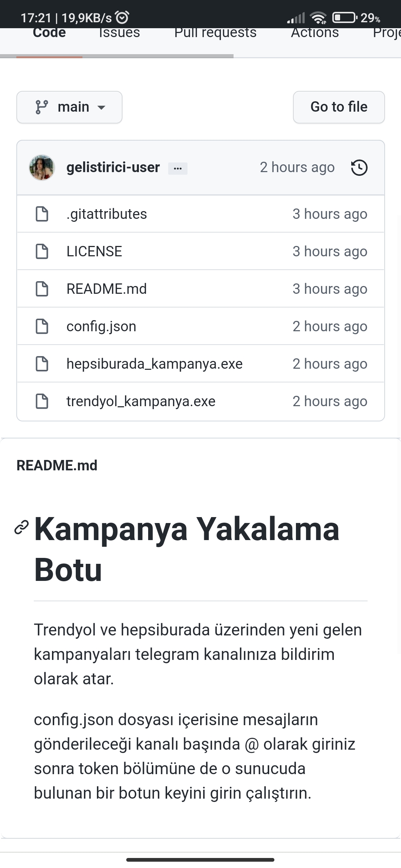The width and height of the screenshot is (401, 868).
Task: Tap the heading anchor link icon
Action: (x=22, y=527)
